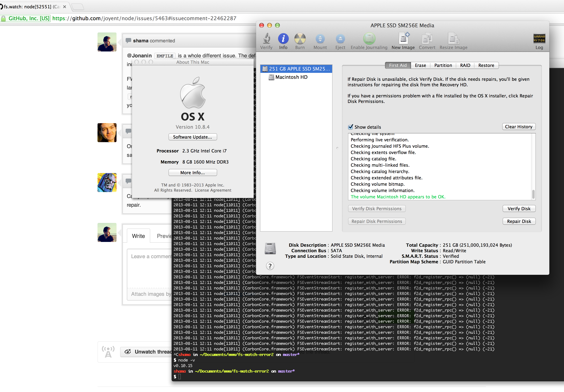Screen dimensions: 564x392
Task: Click the comment bubble icon next to shama
Action: tap(128, 41)
